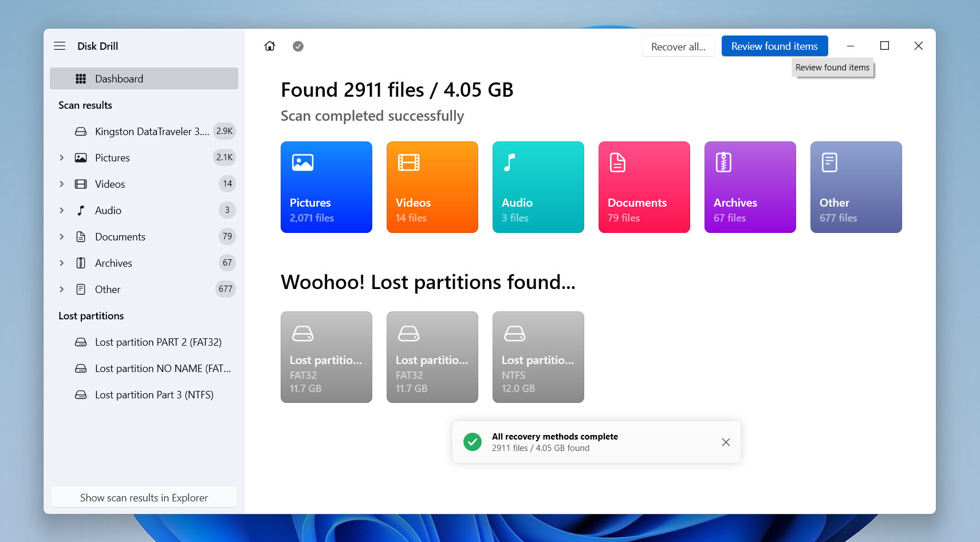
Task: Open the hamburger menu beside Disk Drill
Action: pos(60,46)
